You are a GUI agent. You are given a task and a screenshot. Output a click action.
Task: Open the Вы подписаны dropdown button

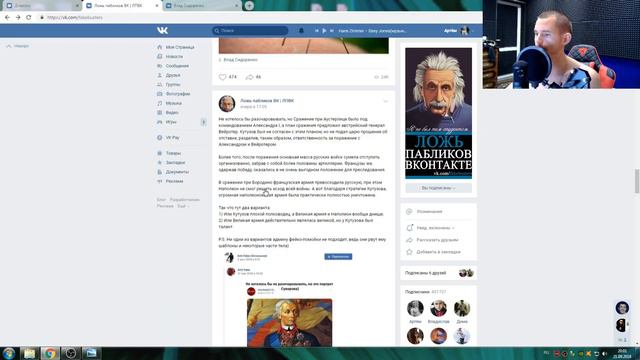[438, 188]
